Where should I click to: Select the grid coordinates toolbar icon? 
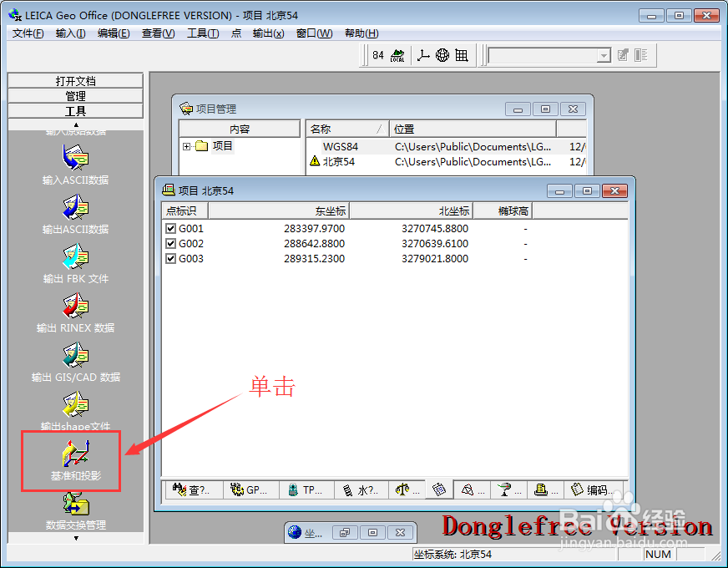[x=462, y=55]
